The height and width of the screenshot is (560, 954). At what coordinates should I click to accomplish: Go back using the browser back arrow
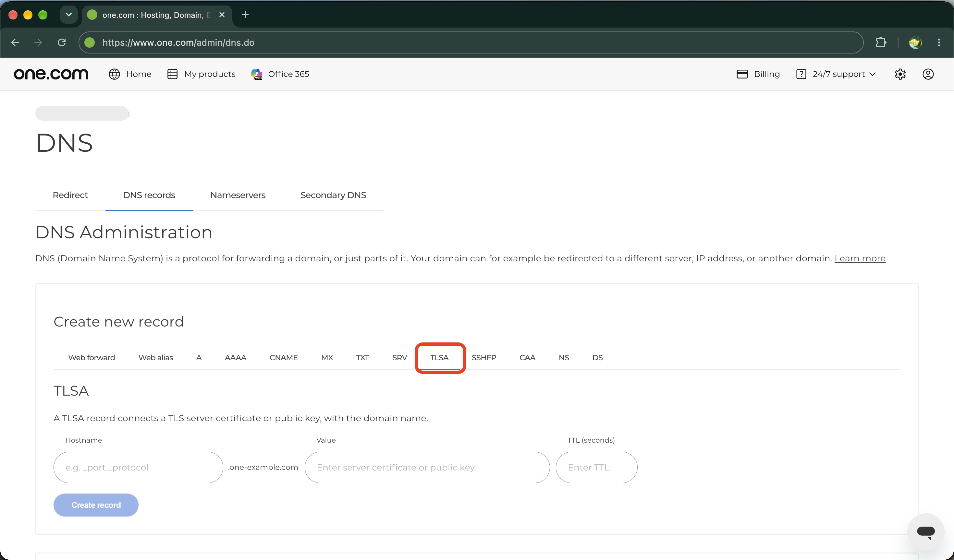(x=15, y=42)
